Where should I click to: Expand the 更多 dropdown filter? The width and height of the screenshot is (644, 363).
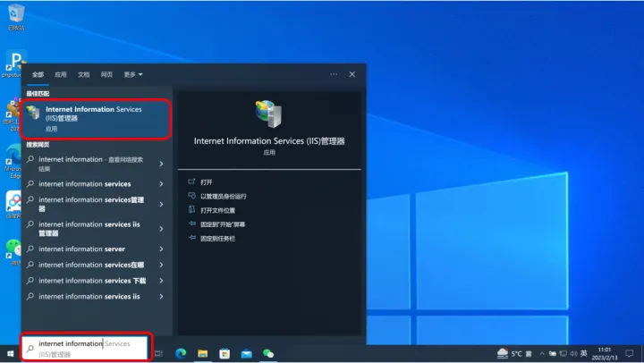(133, 74)
